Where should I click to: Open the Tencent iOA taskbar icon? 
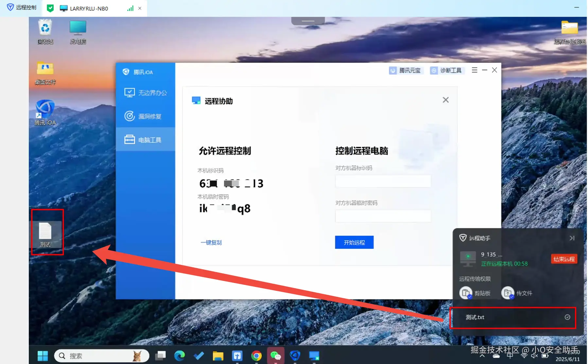point(295,356)
